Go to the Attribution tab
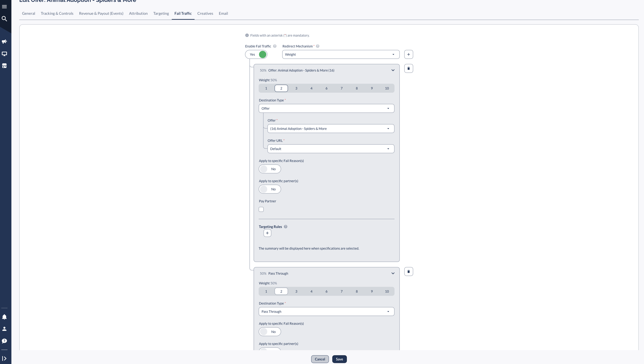The height and width of the screenshot is (364, 644). point(138,13)
